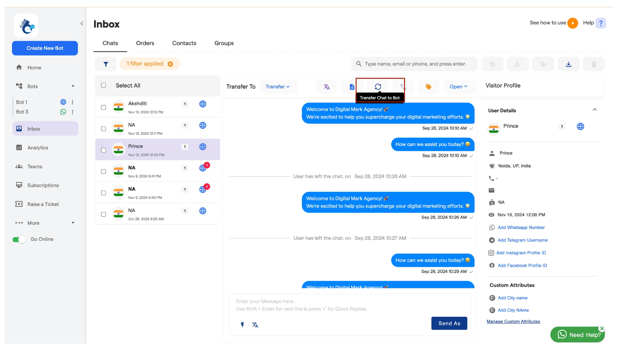Switch to the Chats tab

click(x=110, y=43)
